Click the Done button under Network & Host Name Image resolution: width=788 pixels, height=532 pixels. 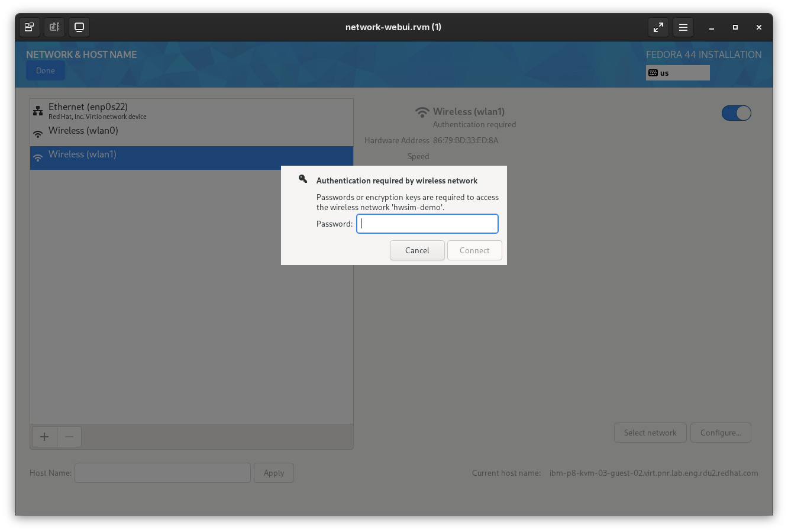(46, 70)
